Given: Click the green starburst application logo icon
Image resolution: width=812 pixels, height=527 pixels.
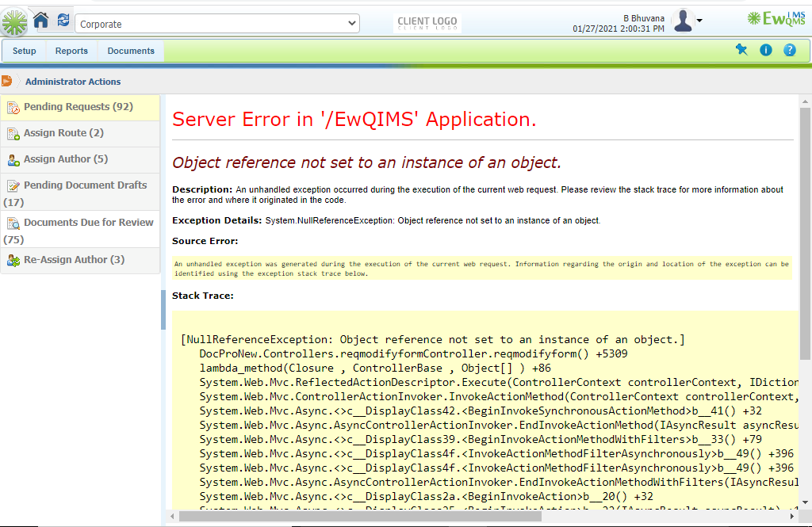Looking at the screenshot, I should (14, 23).
